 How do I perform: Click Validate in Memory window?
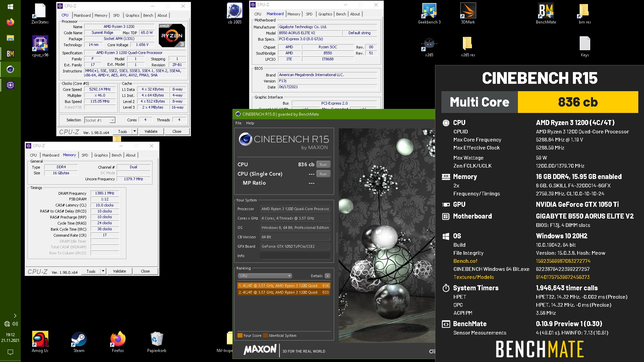(x=119, y=271)
